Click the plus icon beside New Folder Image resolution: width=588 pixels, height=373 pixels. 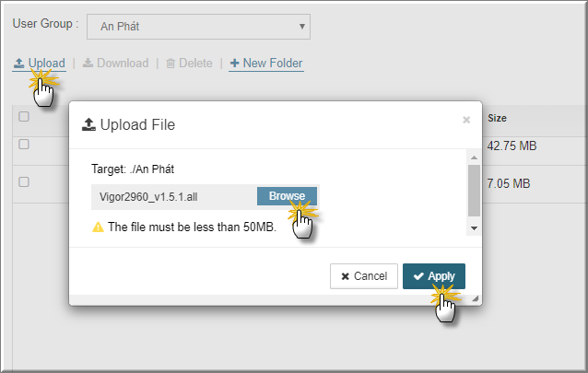pyautogui.click(x=234, y=63)
